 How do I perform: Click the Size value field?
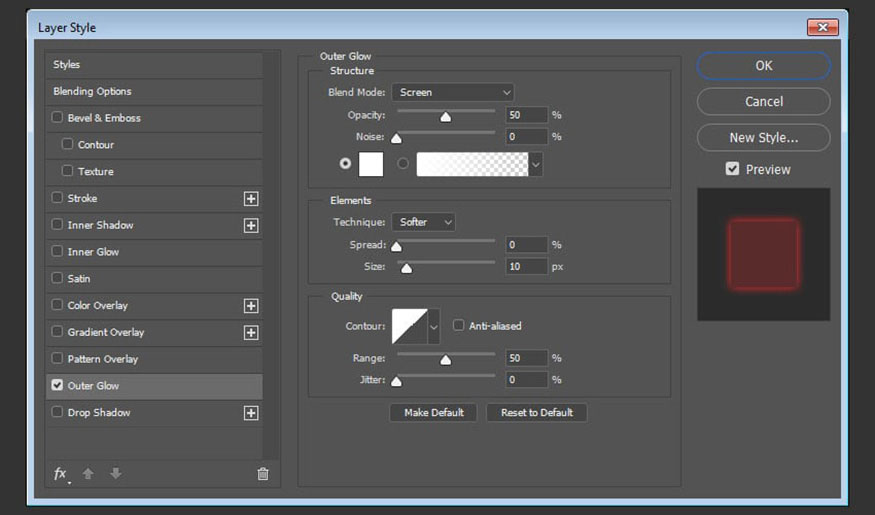(526, 267)
